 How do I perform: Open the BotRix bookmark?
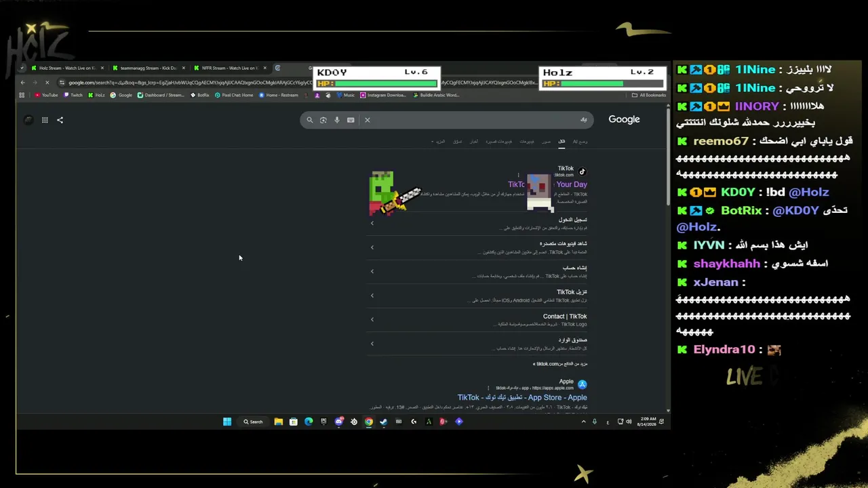point(200,95)
